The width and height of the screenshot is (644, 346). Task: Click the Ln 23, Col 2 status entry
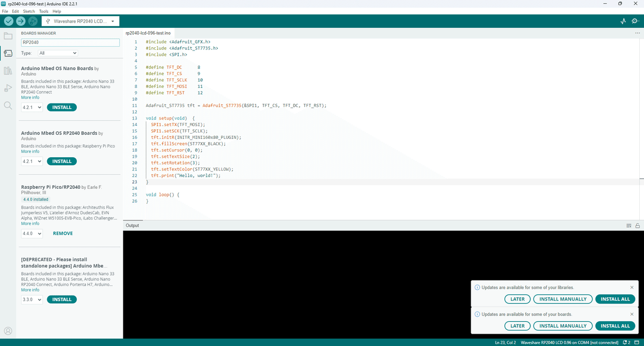[505, 342]
